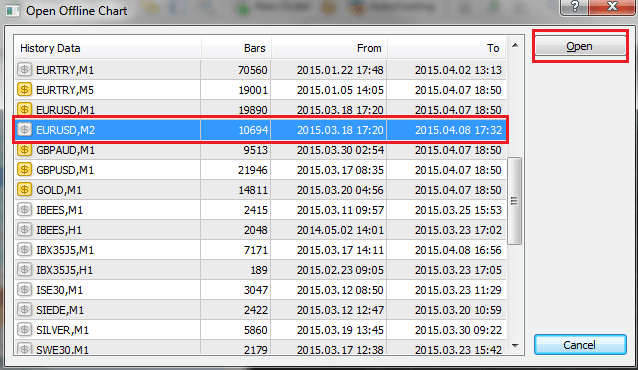The image size is (638, 370).
Task: Sort by From column header
Action: 329,48
